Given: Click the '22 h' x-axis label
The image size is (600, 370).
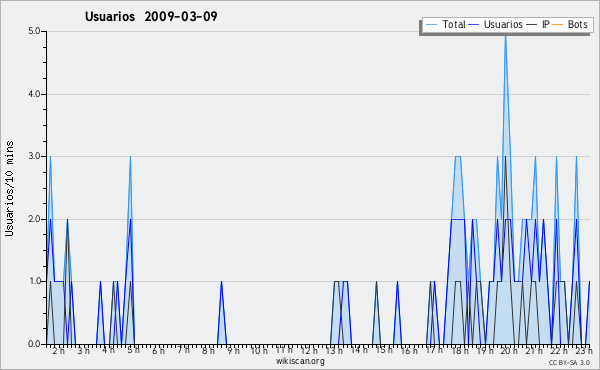Looking at the screenshot, I should pyautogui.click(x=559, y=351).
